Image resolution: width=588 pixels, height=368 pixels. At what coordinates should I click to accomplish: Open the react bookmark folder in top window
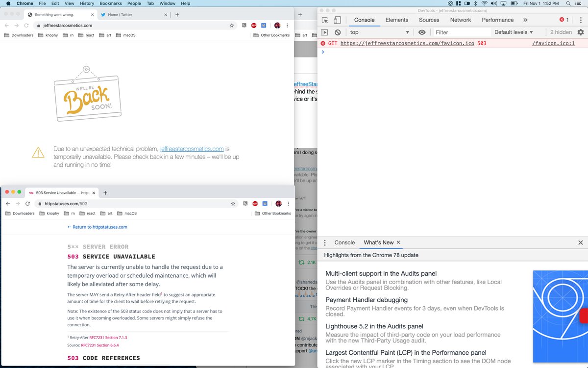tap(86, 35)
